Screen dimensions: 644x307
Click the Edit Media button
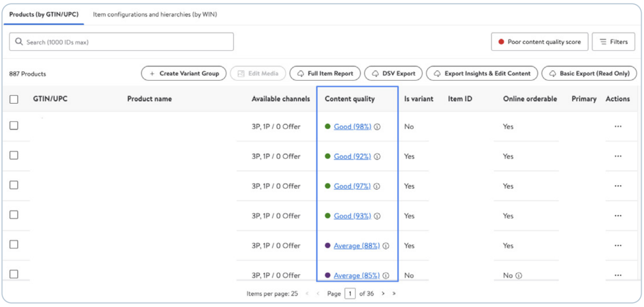[258, 73]
